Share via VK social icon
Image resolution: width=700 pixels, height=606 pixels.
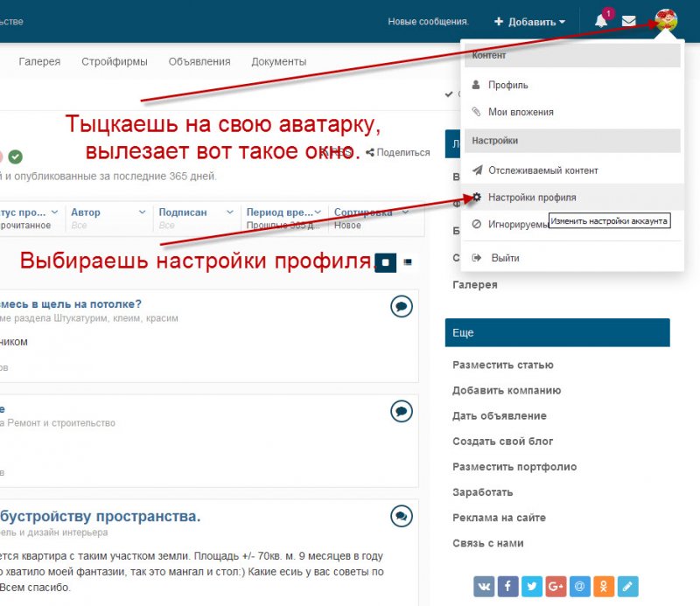click(x=484, y=585)
